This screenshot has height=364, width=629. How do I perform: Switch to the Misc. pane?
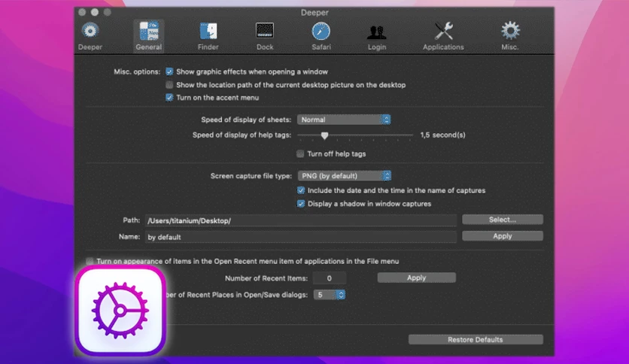tap(510, 36)
